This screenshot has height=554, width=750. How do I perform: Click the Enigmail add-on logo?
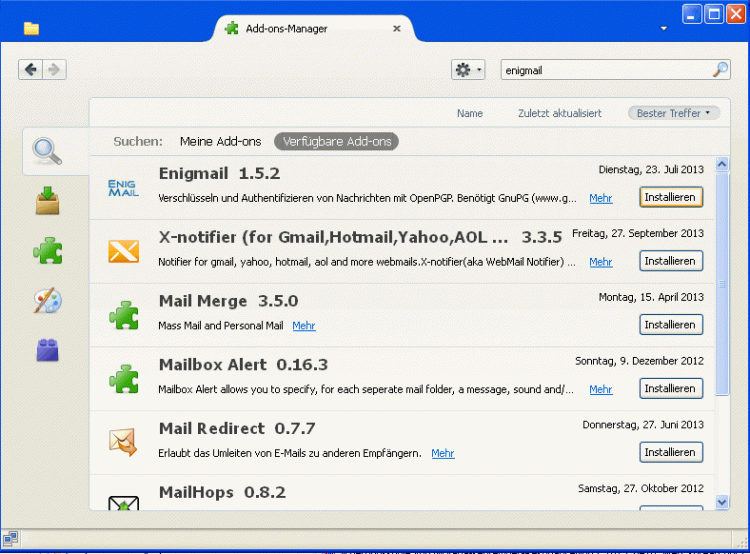click(x=124, y=188)
